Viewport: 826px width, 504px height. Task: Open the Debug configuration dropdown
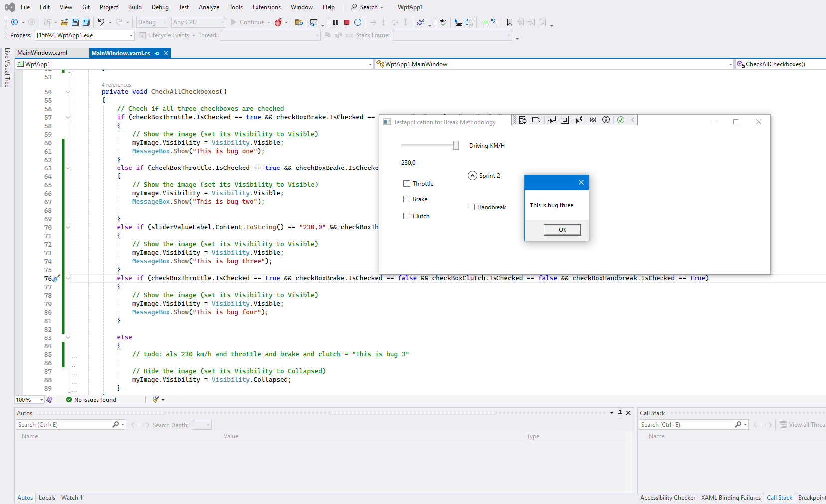point(152,22)
